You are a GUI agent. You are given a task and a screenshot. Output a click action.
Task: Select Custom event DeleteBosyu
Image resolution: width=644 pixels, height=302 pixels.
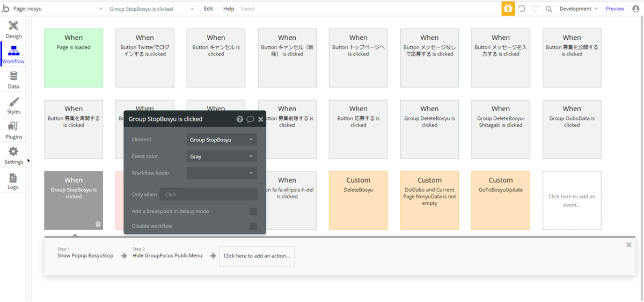click(358, 200)
